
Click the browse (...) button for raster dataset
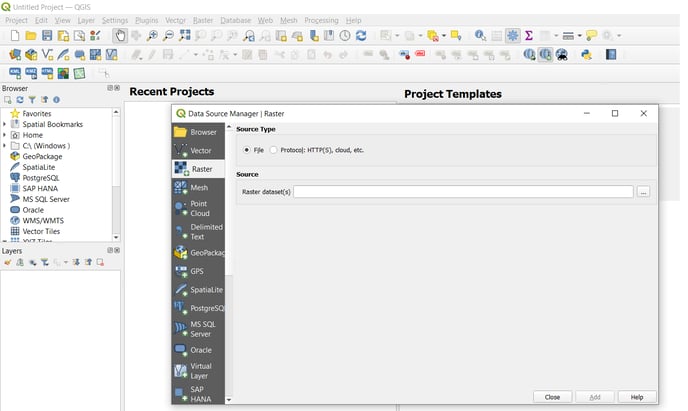click(643, 192)
